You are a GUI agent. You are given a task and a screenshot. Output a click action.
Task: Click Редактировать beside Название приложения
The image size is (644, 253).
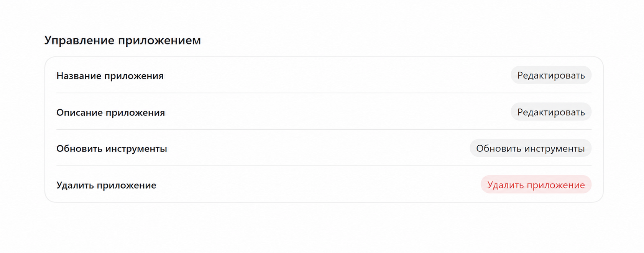[551, 75]
